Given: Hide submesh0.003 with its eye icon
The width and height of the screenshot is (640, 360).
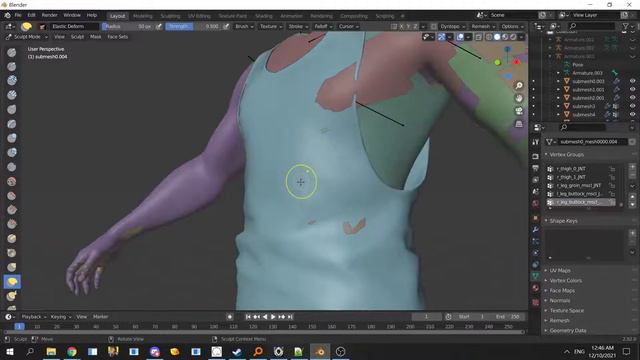Looking at the screenshot, I should click(632, 81).
